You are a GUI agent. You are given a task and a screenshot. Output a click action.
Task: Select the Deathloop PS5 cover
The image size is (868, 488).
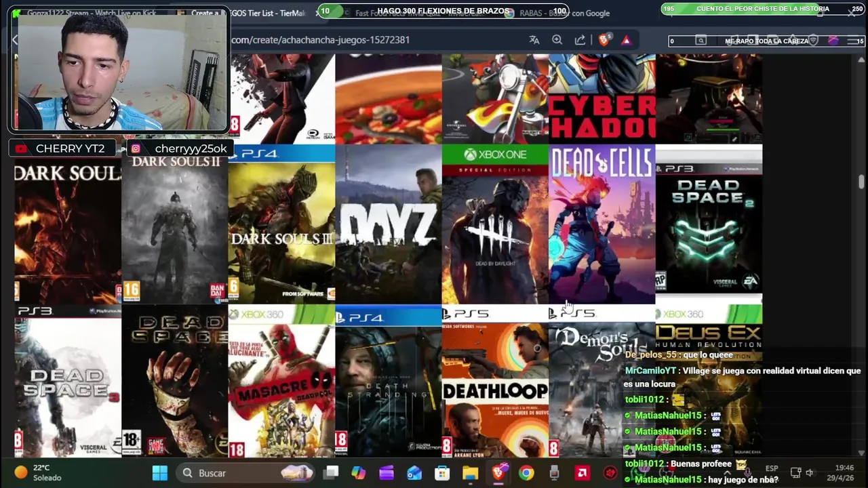pos(495,381)
